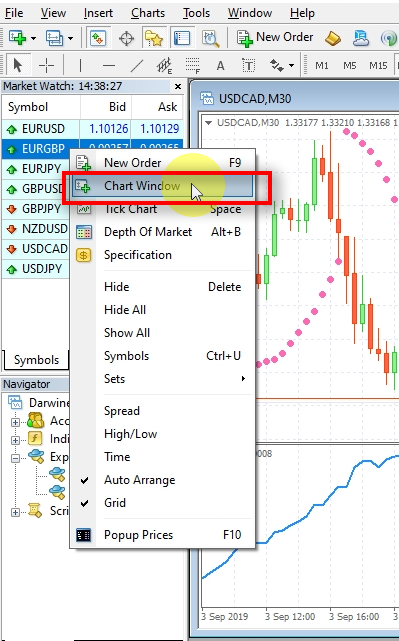
Task: Open the File menu
Action: click(14, 13)
